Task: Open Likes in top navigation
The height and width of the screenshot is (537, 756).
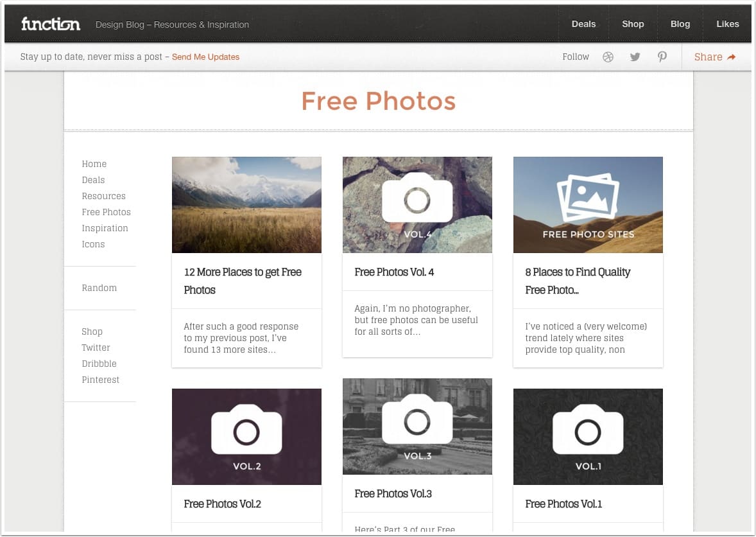Action: (x=728, y=24)
